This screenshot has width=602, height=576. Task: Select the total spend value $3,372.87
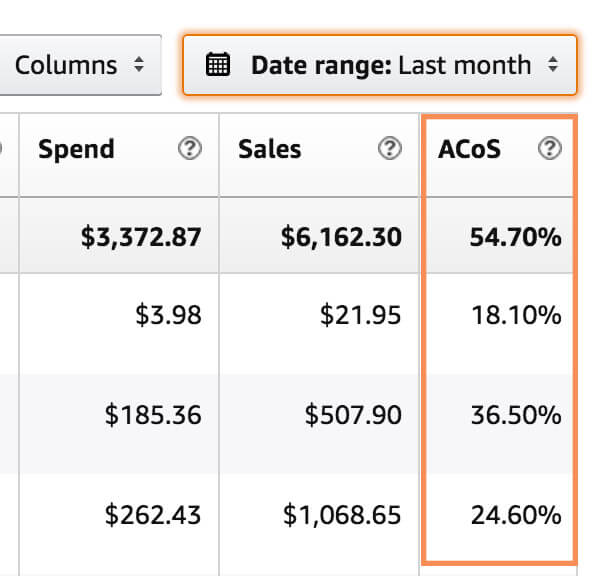(x=143, y=237)
